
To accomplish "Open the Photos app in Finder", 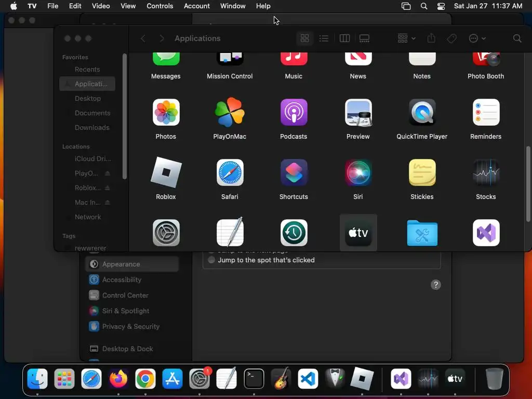I will pos(166,112).
